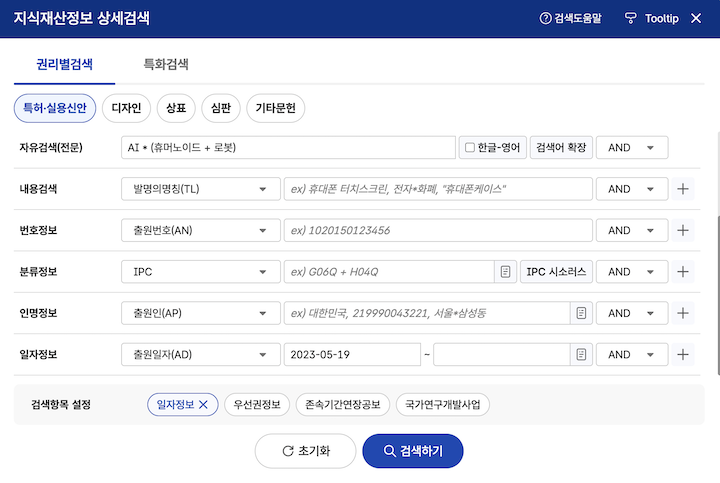Image resolution: width=720 pixels, height=483 pixels.
Task: Select 특허·실용신안 category pill
Action: coord(55,108)
